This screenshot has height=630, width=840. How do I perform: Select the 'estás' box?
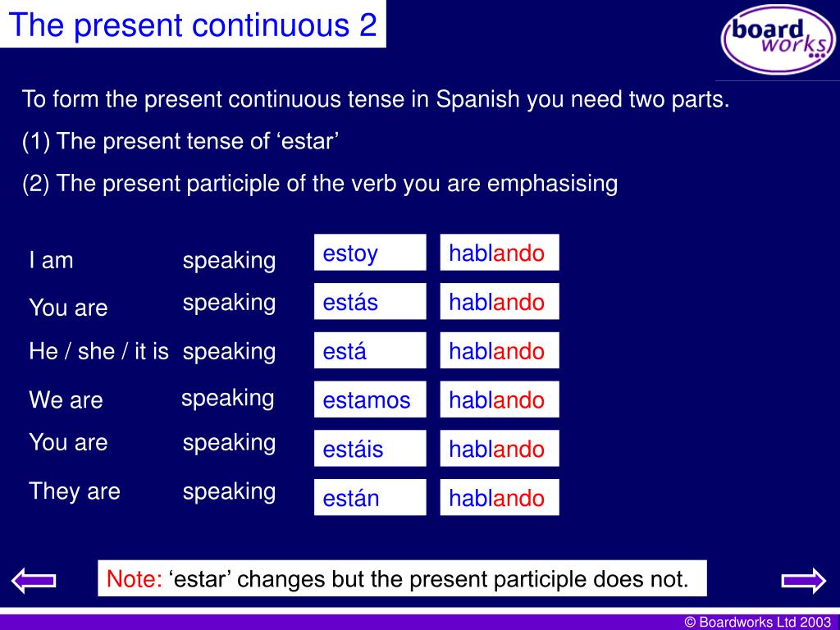370,302
